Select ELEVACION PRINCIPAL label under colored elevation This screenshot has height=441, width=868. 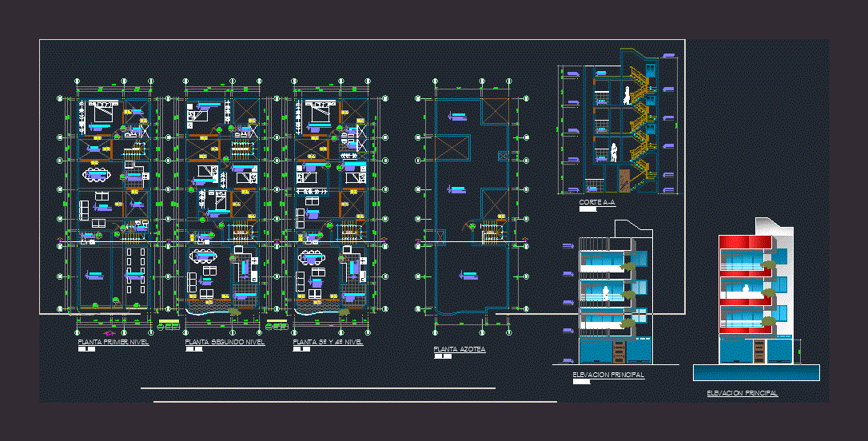tap(742, 393)
